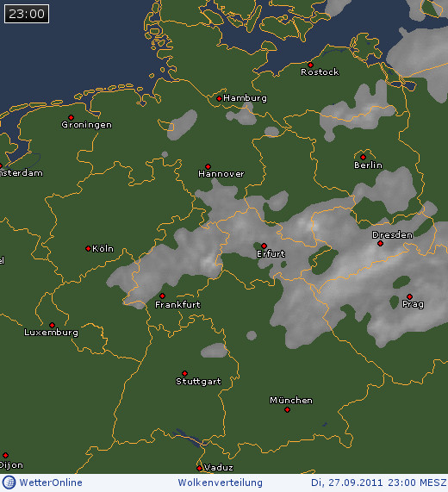Click the red marker for Dijon
Image resolution: width=448 pixels, height=492 pixels.
pyautogui.click(x=5, y=455)
